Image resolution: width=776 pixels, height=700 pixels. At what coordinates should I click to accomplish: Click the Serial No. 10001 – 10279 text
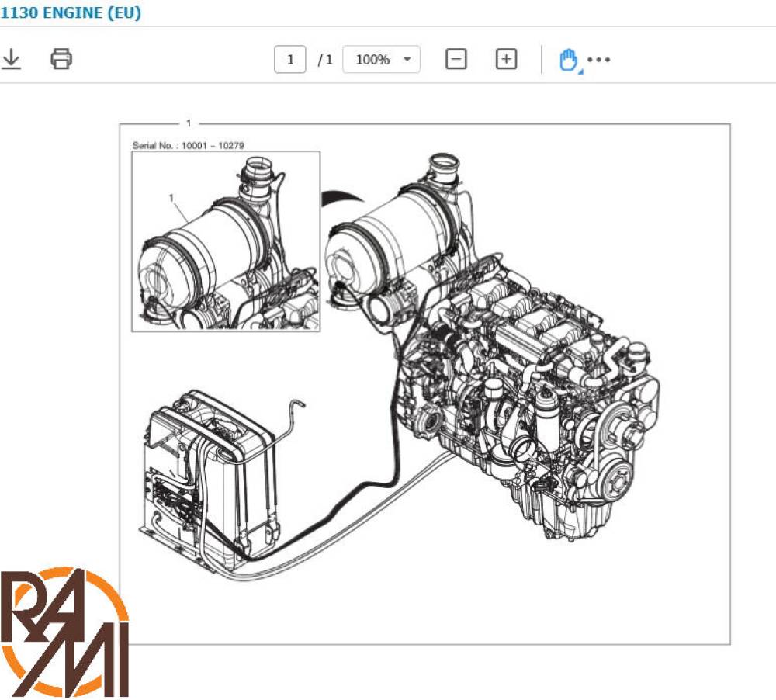[189, 145]
